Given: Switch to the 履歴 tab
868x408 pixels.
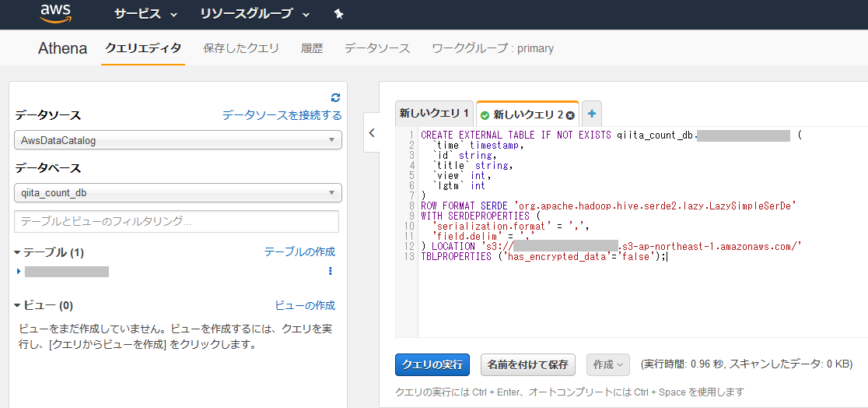Looking at the screenshot, I should [x=312, y=48].
